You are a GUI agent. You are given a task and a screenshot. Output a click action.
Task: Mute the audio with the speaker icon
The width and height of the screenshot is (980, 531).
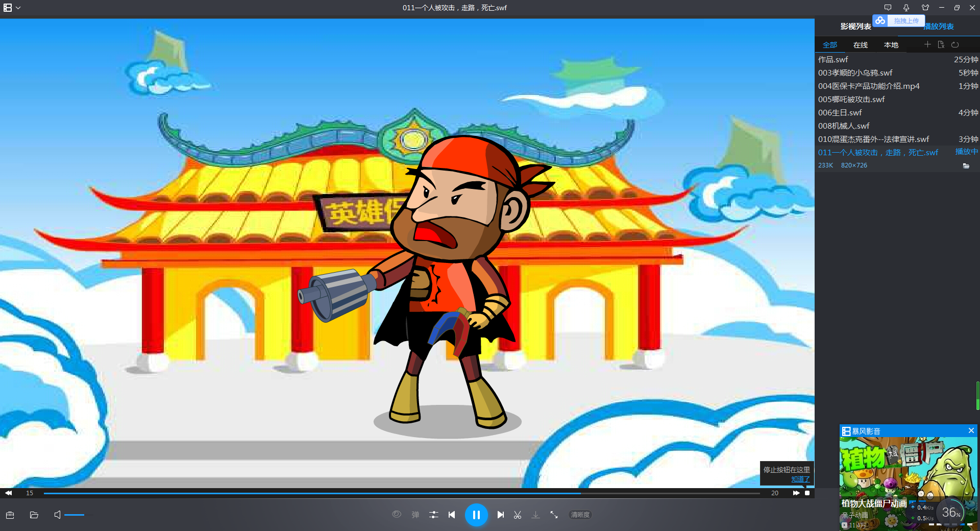(57, 515)
